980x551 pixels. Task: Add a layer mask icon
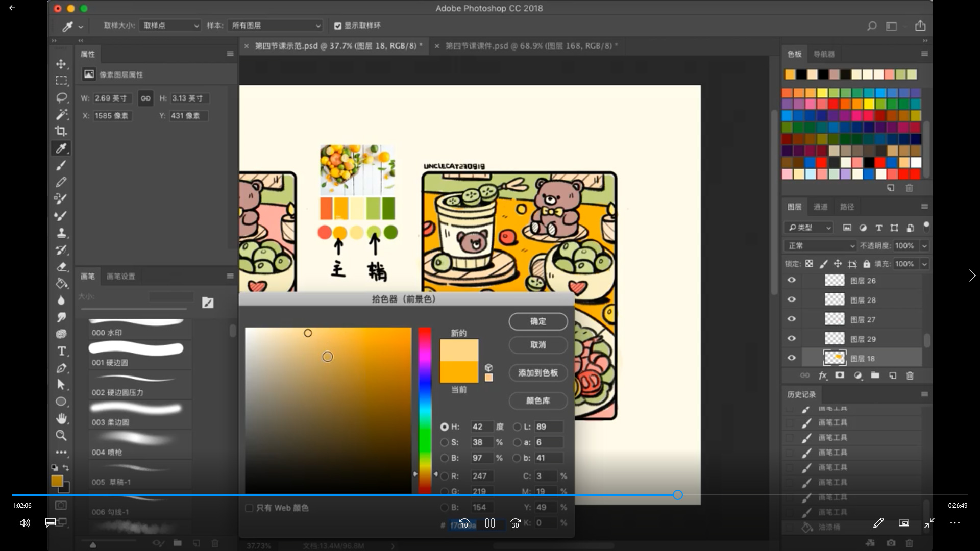coord(840,375)
